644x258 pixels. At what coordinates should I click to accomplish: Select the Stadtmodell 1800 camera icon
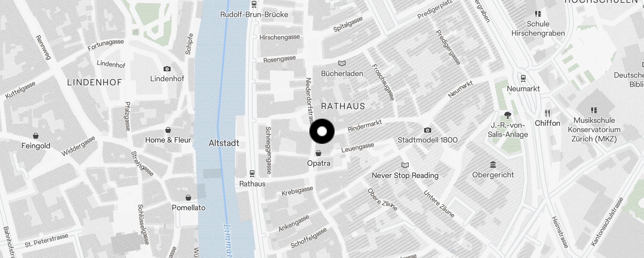coord(428,130)
